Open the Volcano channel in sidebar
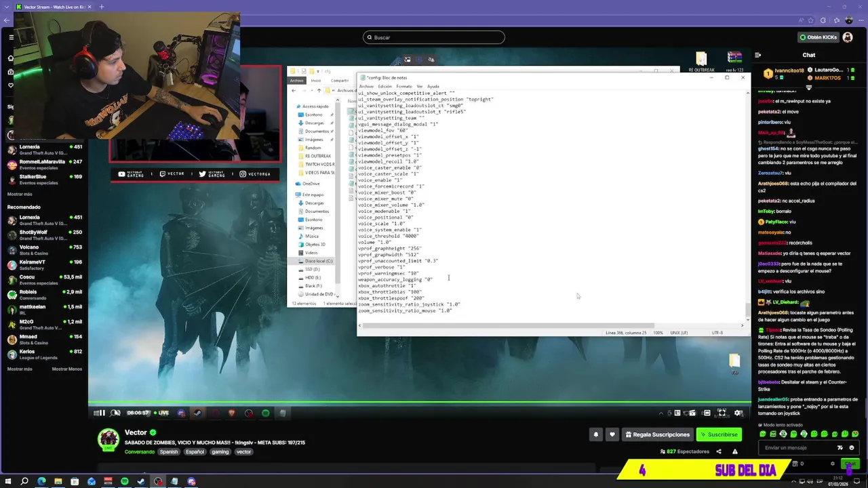This screenshot has width=868, height=488. click(44, 249)
